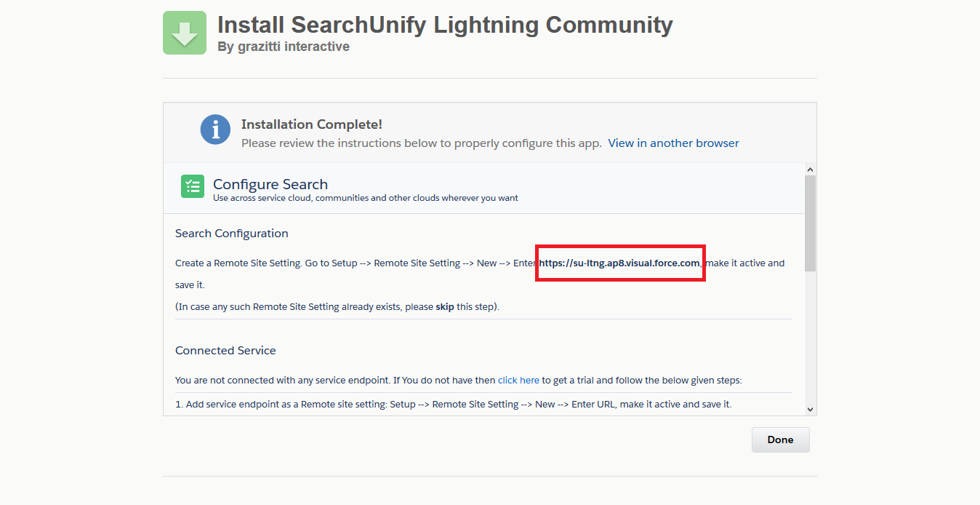The height and width of the screenshot is (505, 980).
Task: Click the scrollbar down arrow
Action: click(810, 409)
